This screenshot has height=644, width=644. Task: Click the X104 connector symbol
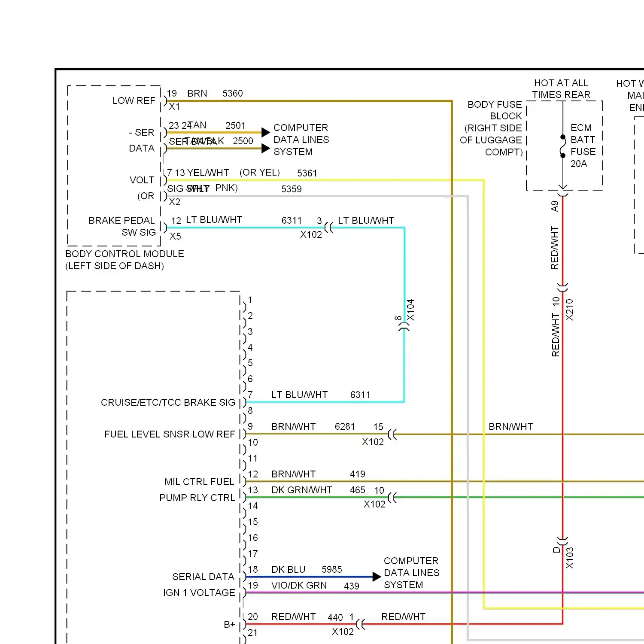pyautogui.click(x=404, y=327)
